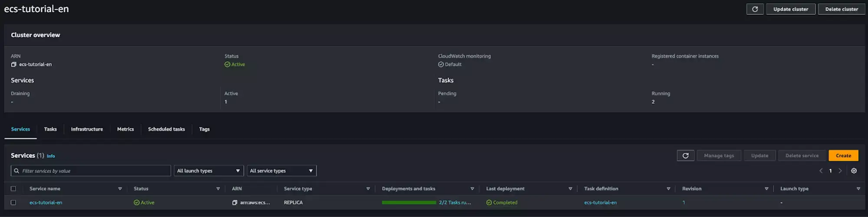This screenshot has height=217, width=868.
Task: Click the Completed deployment check icon
Action: click(489, 203)
